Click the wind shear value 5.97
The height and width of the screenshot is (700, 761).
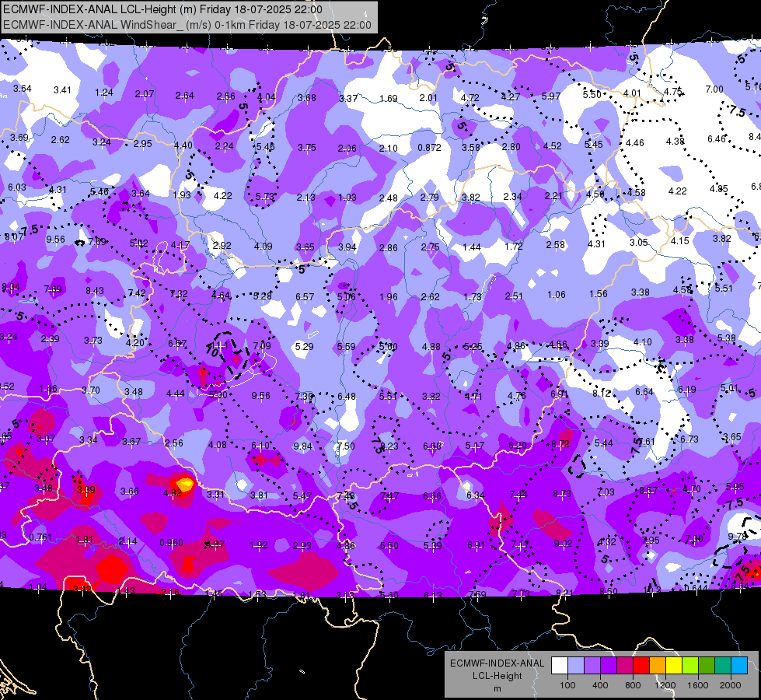pos(551,96)
